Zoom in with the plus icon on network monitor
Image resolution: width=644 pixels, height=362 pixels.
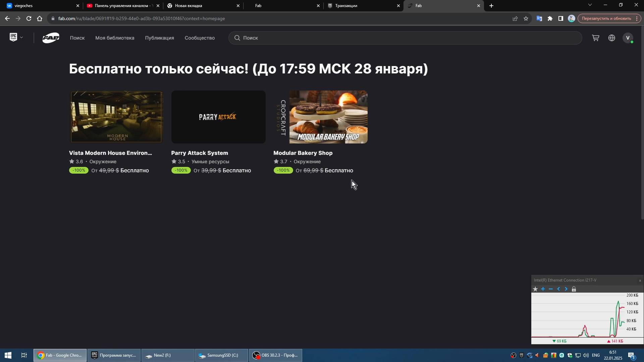click(x=543, y=289)
